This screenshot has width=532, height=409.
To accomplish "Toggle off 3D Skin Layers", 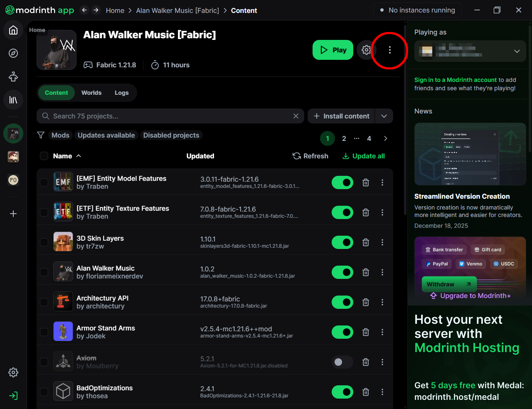I will (342, 242).
